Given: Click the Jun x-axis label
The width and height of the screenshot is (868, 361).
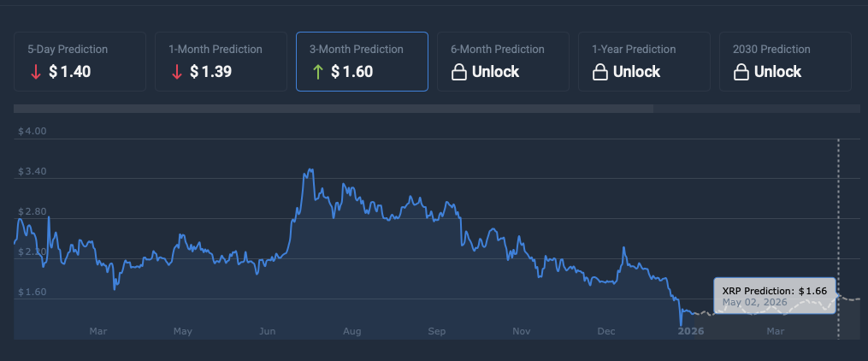Looking at the screenshot, I should coord(268,331).
